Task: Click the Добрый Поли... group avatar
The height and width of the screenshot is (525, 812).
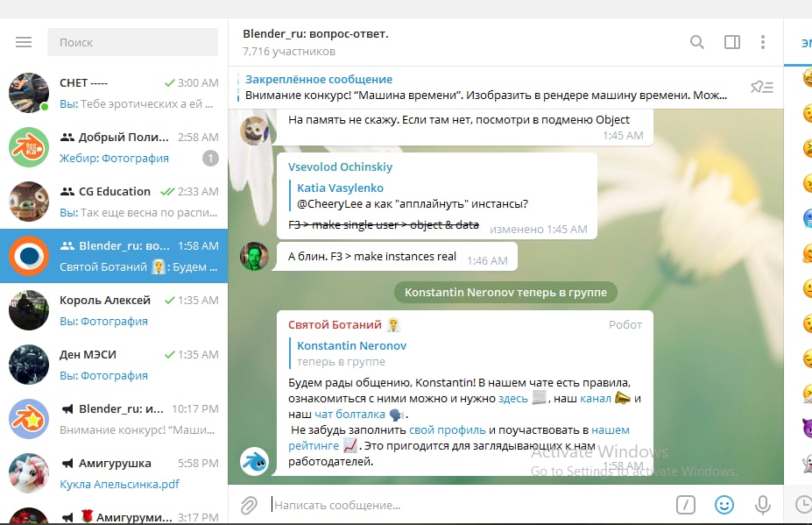Action: point(29,147)
